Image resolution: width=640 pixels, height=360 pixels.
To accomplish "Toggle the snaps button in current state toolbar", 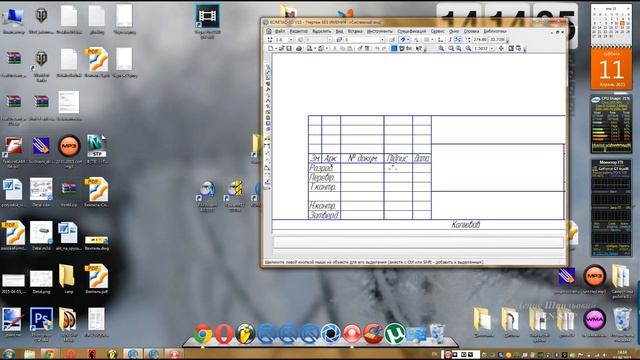I will [x=402, y=40].
